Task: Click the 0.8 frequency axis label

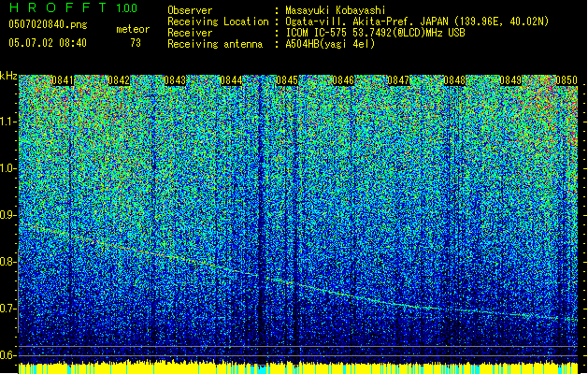Action: 9,262
